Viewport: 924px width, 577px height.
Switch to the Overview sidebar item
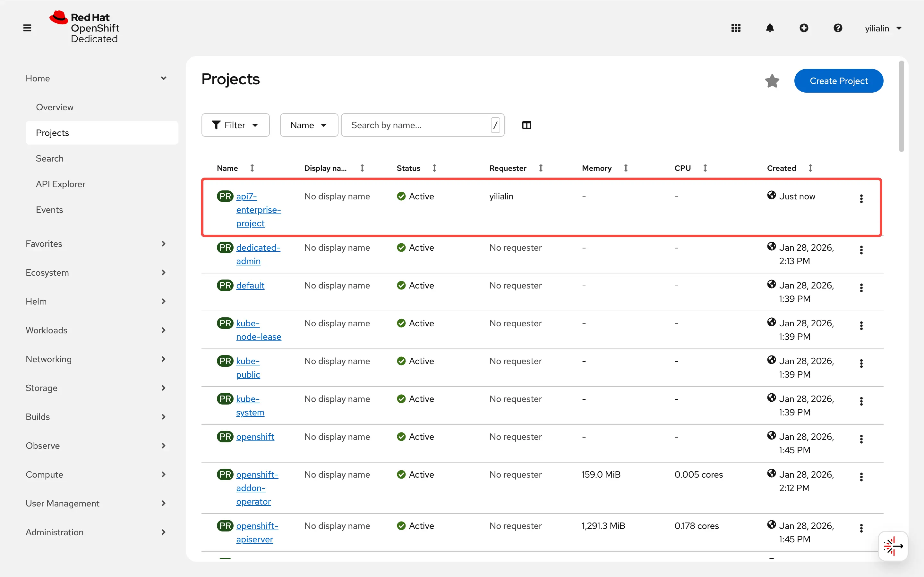click(x=55, y=107)
